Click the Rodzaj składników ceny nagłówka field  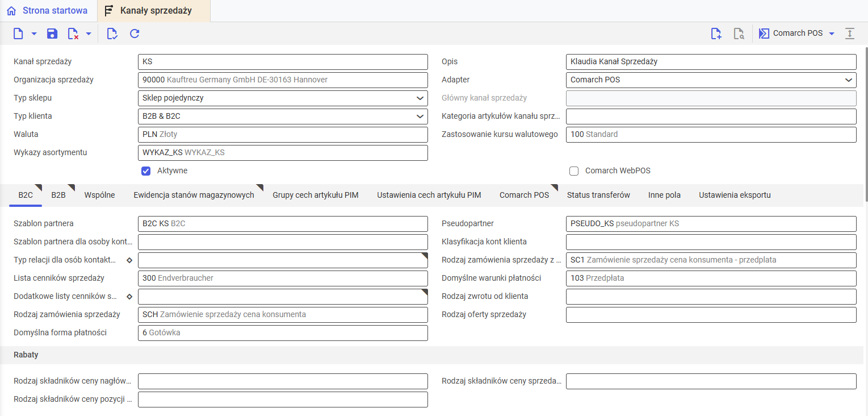coord(283,381)
